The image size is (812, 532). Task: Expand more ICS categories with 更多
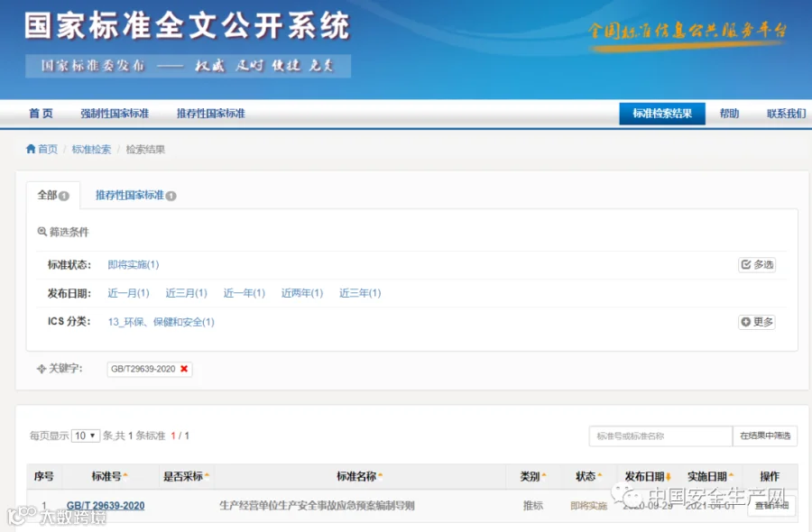click(x=757, y=322)
